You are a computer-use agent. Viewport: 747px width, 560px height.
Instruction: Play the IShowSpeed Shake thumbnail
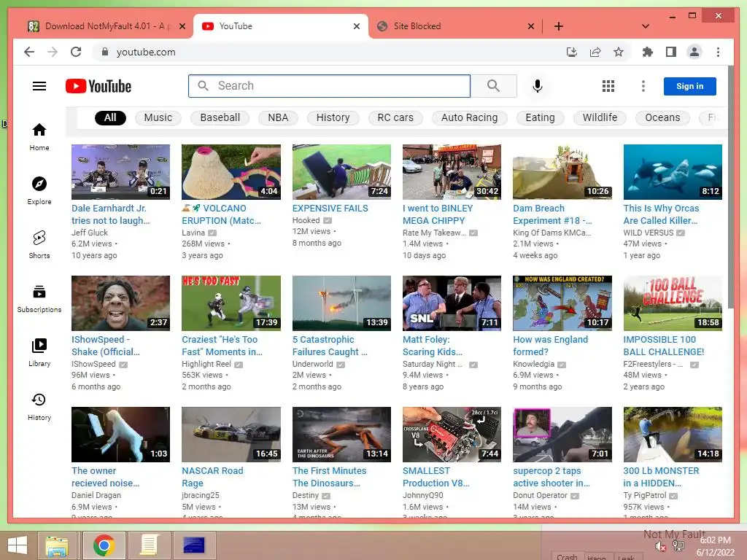tap(120, 303)
